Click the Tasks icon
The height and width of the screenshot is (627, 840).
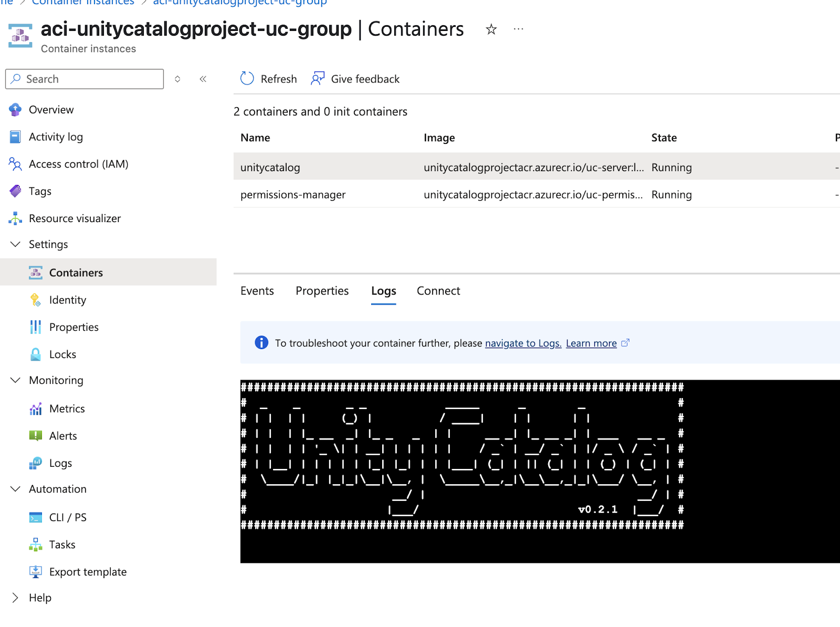click(x=36, y=545)
